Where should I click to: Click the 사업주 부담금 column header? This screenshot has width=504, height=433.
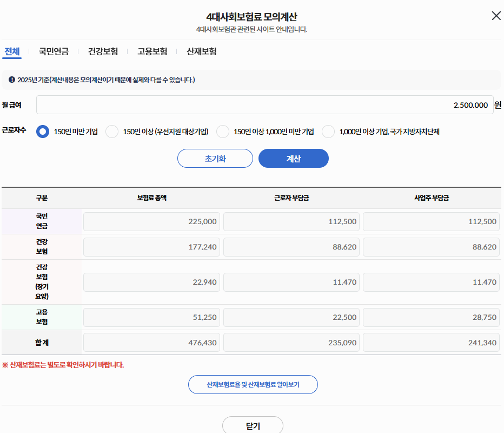click(x=432, y=198)
